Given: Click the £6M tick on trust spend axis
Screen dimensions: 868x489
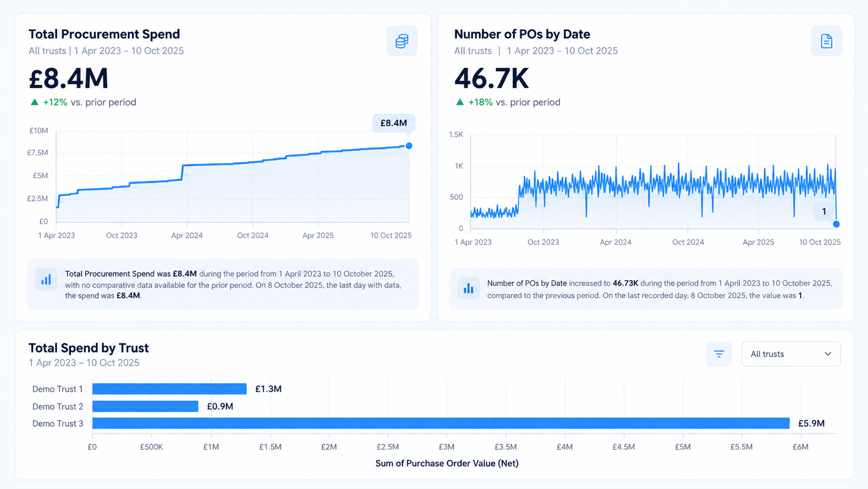Looking at the screenshot, I should (801, 447).
